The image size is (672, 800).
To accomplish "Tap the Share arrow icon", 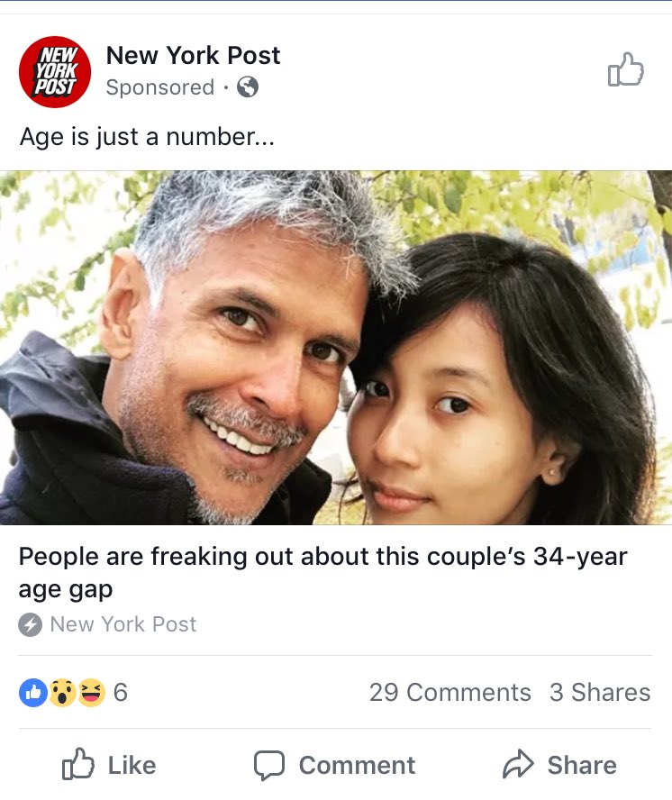I will coord(518,764).
